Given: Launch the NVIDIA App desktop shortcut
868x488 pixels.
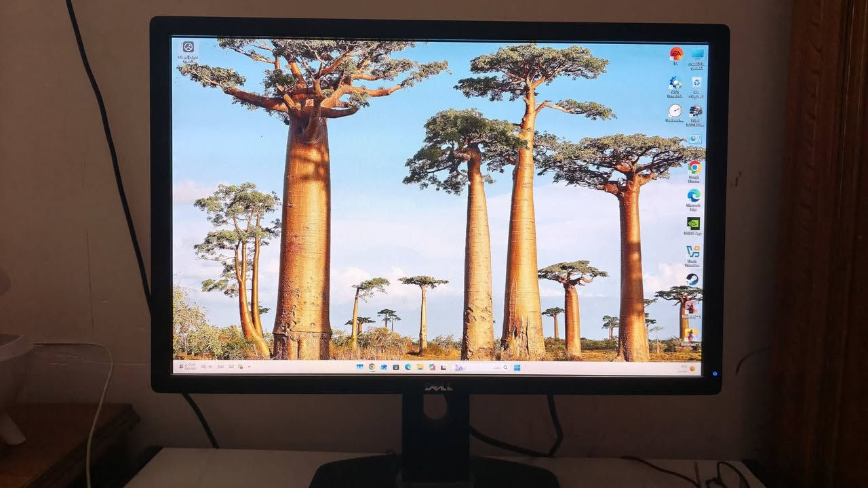Looking at the screenshot, I should coord(692,224).
